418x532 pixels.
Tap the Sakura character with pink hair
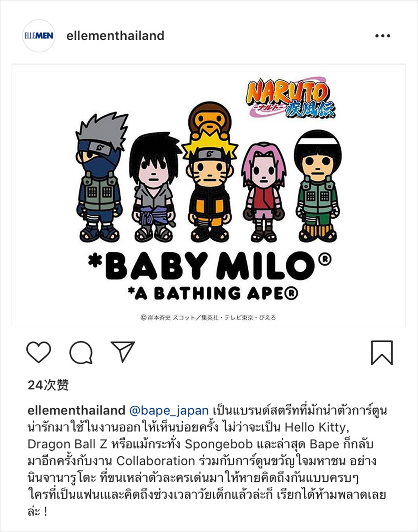pyautogui.click(x=264, y=192)
